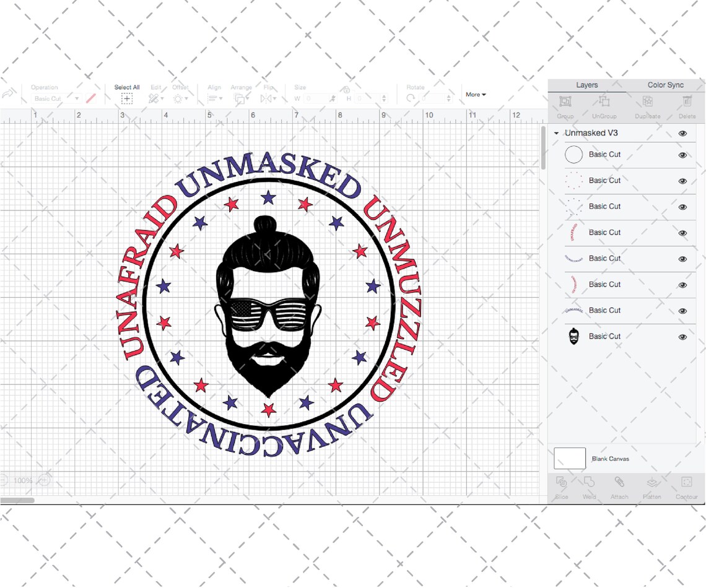This screenshot has width=706, height=588.
Task: Hide the UNMUZZLED right-arc text layer
Action: pyautogui.click(x=682, y=285)
